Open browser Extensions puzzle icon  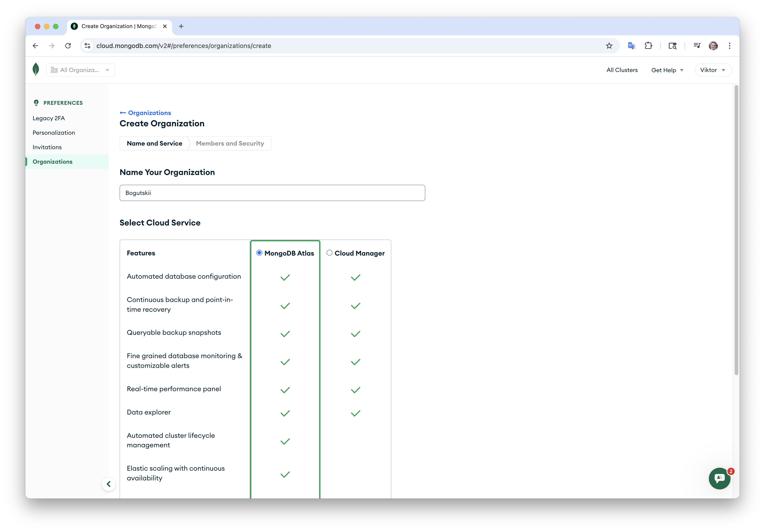pos(648,46)
